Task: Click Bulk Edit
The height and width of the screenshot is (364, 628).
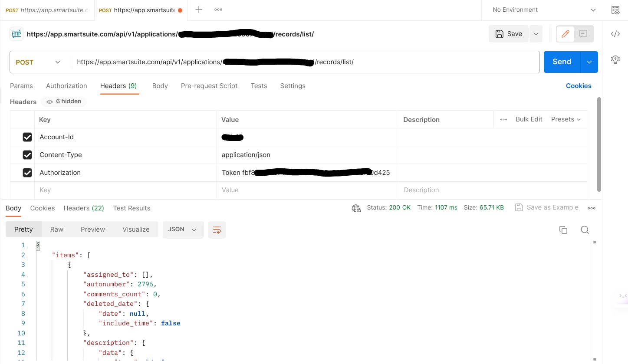Action: tap(529, 119)
